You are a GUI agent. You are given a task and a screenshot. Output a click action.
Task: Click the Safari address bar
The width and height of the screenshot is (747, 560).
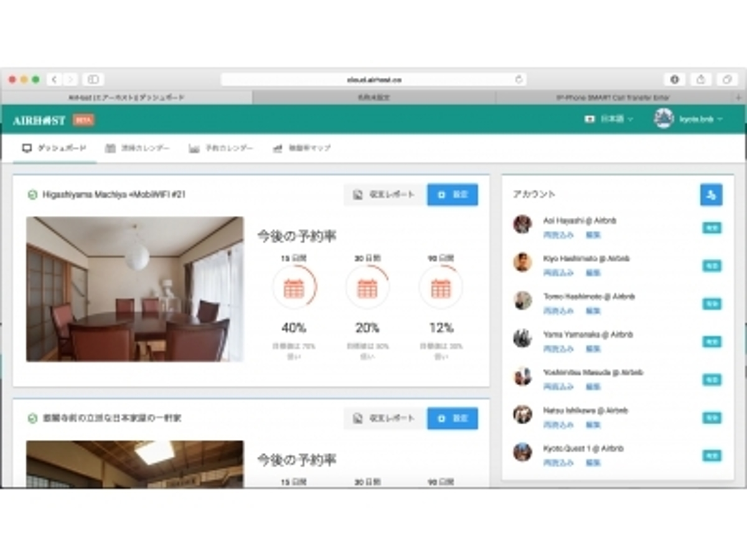pyautogui.click(x=374, y=80)
